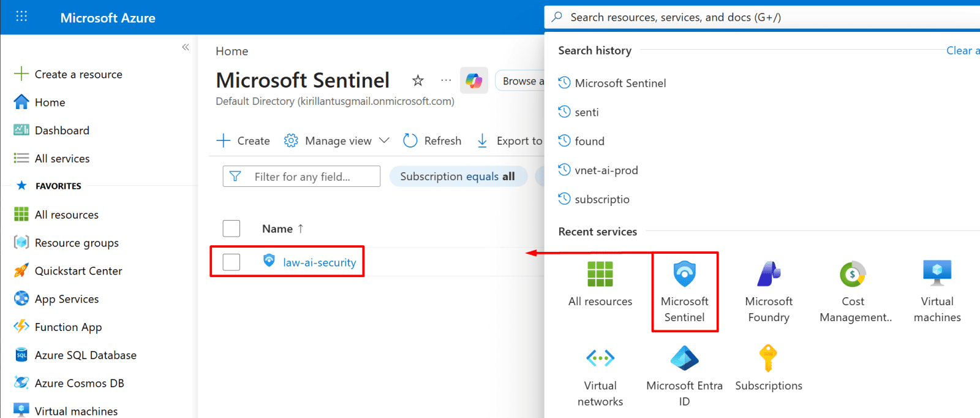
Task: Select 'subscriptio' from search history
Action: tap(602, 199)
